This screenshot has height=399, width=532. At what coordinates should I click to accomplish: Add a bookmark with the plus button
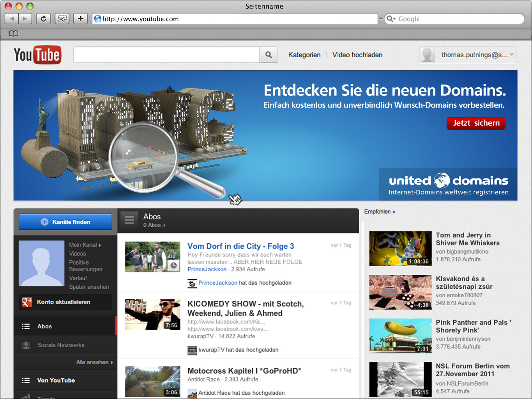click(81, 19)
